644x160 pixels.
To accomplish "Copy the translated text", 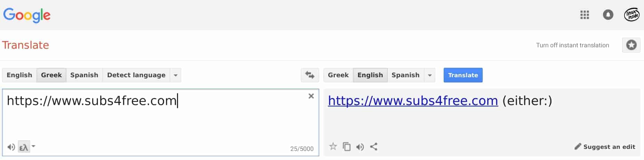I will (347, 146).
